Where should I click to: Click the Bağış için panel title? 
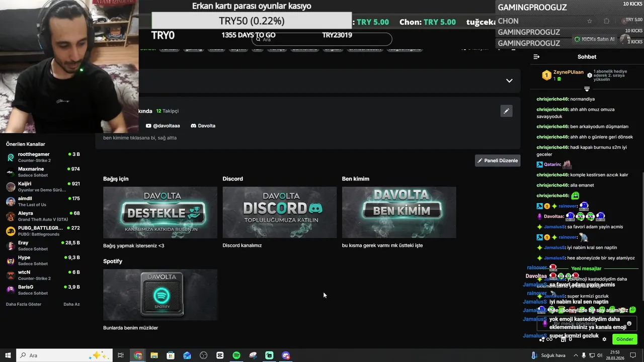point(116,178)
